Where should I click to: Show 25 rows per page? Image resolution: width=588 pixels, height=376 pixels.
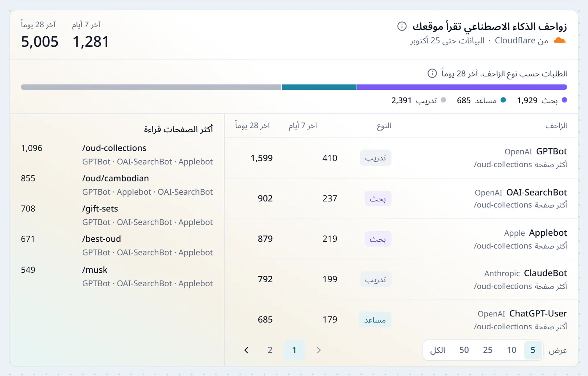[488, 350]
